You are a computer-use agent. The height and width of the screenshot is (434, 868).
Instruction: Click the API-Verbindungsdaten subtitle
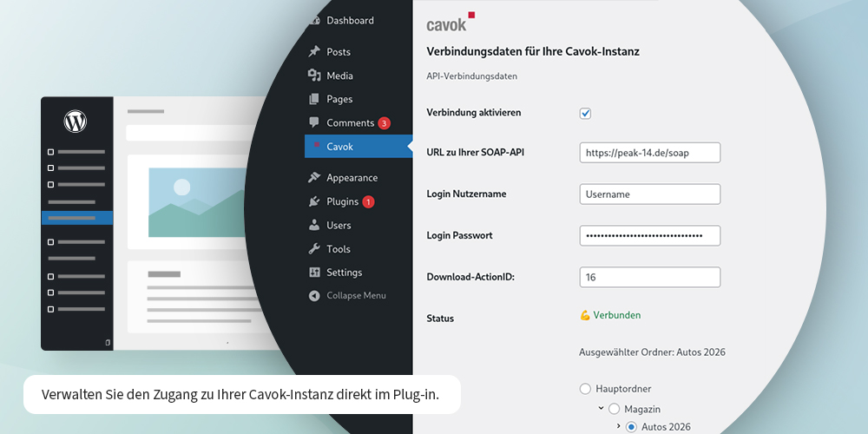coord(471,76)
